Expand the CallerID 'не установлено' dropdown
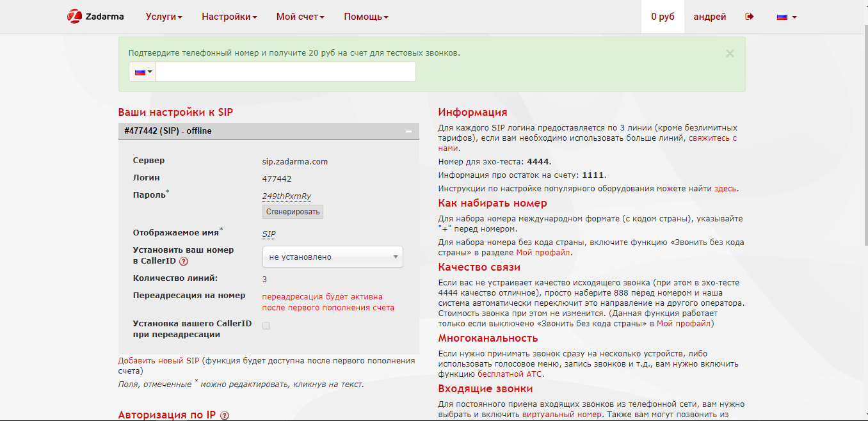Screen dimensions: 868x421 tap(332, 257)
